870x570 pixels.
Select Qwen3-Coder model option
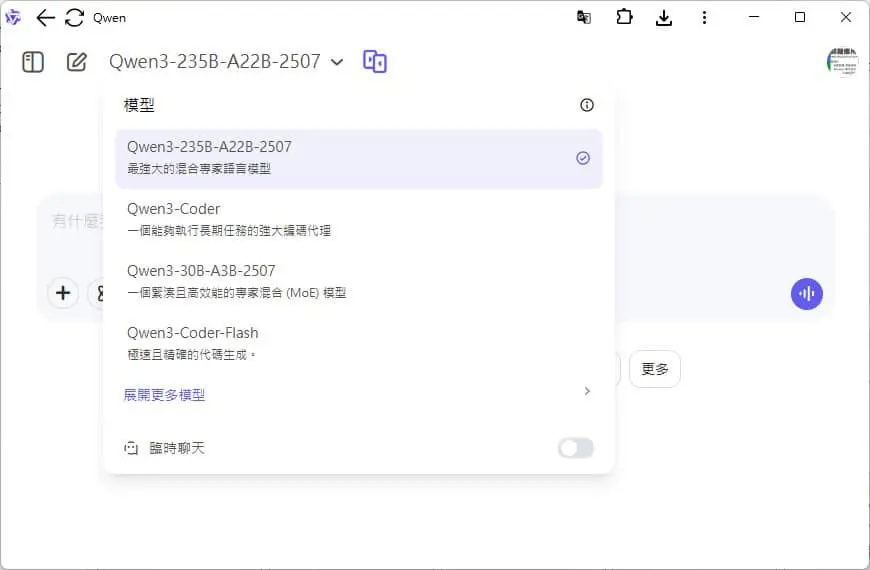359,219
